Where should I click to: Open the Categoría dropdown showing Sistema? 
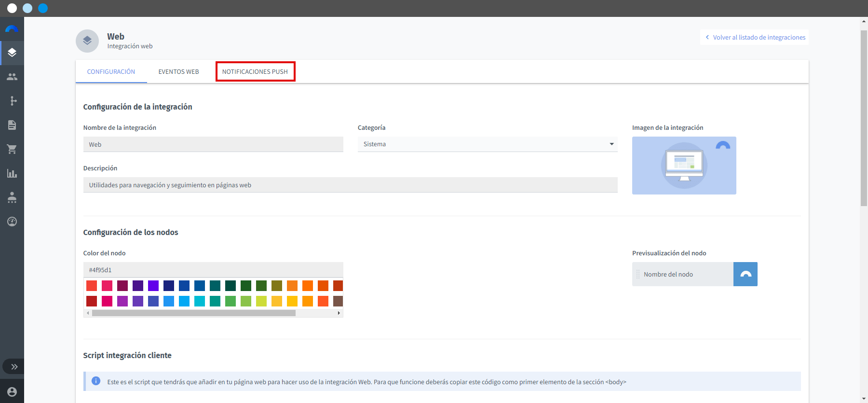[488, 144]
